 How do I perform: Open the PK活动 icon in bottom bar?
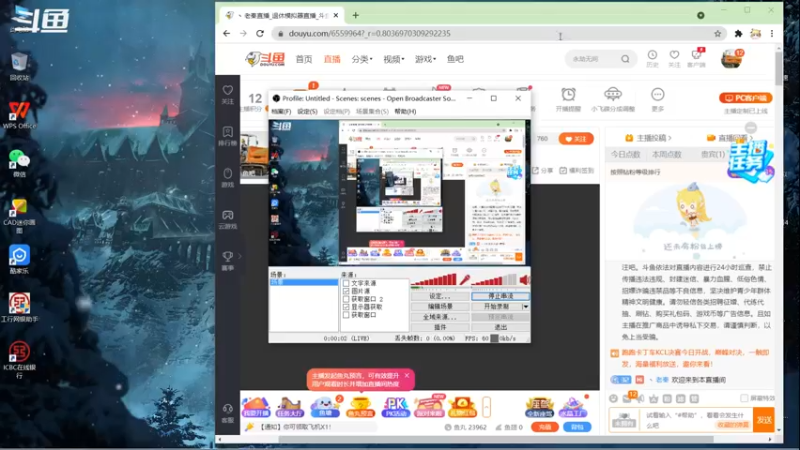point(396,407)
